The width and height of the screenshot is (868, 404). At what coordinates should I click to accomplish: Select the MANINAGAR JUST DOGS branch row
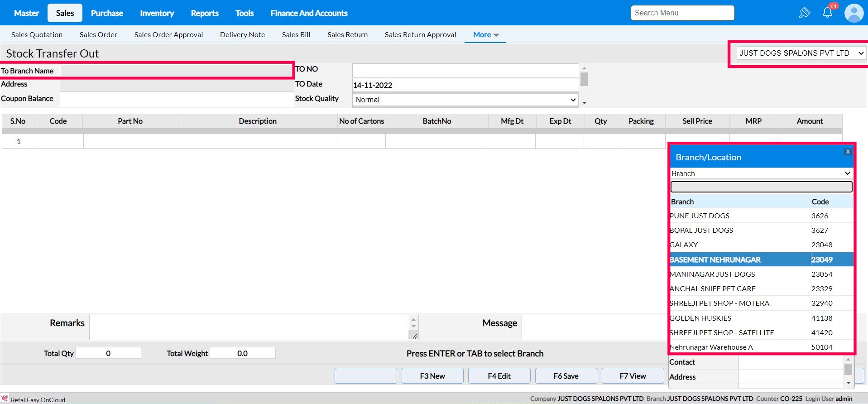pyautogui.click(x=738, y=274)
